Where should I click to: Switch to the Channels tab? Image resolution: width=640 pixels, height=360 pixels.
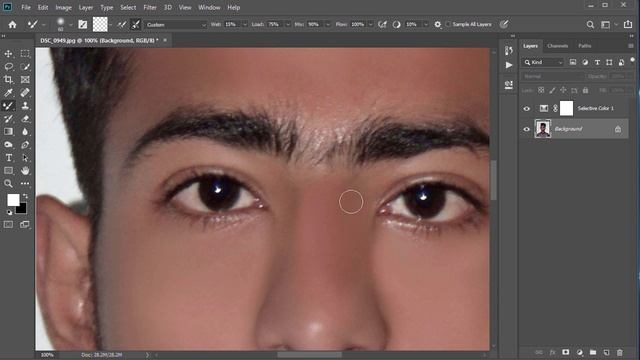coord(558,46)
